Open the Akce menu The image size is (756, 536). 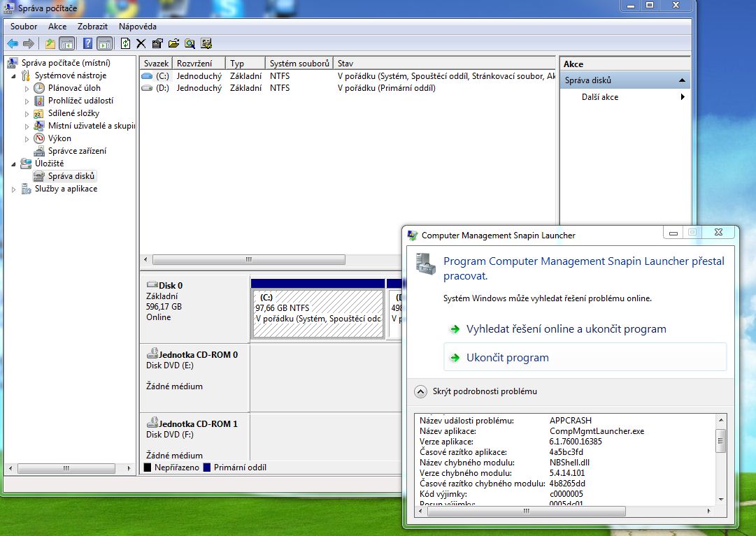click(x=57, y=27)
